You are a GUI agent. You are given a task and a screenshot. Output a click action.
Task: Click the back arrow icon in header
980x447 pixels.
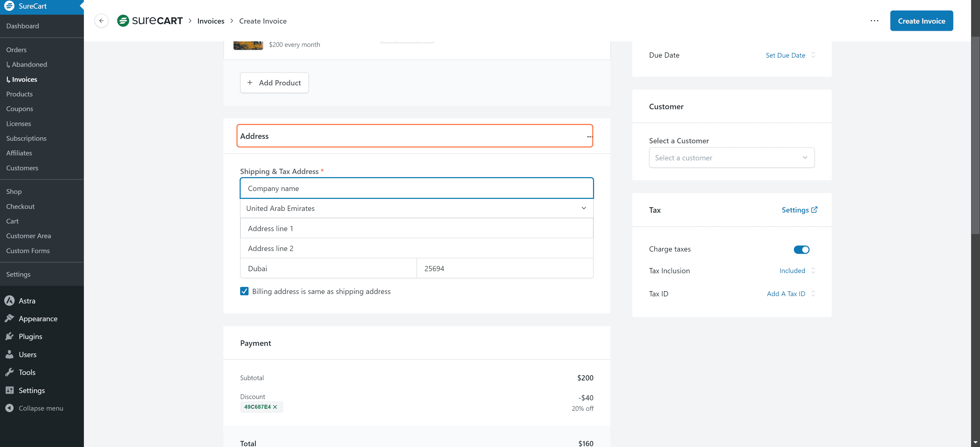click(x=101, y=21)
